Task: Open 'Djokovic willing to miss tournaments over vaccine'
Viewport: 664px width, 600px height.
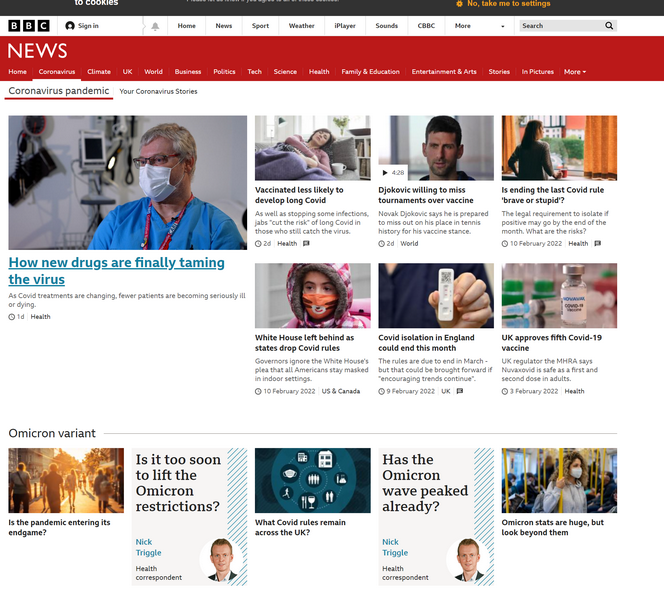Action: [x=426, y=195]
